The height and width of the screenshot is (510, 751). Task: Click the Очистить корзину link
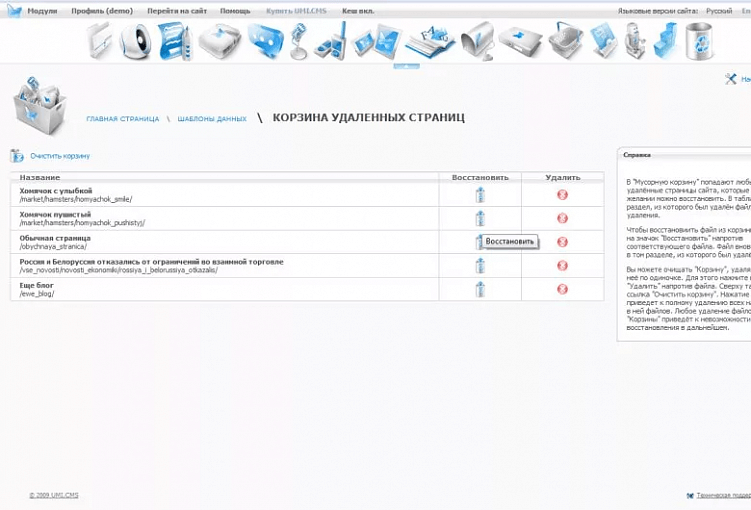(x=60, y=156)
